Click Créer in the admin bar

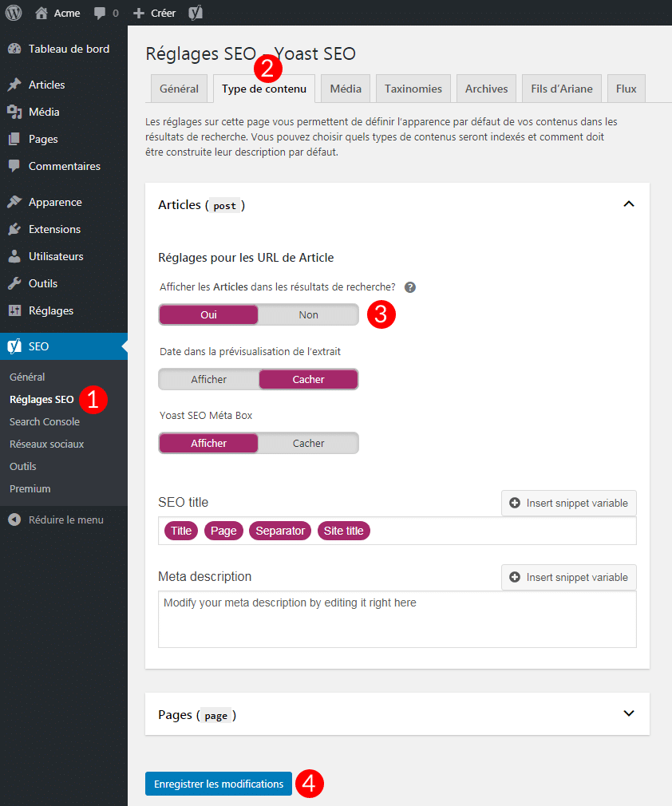click(164, 13)
